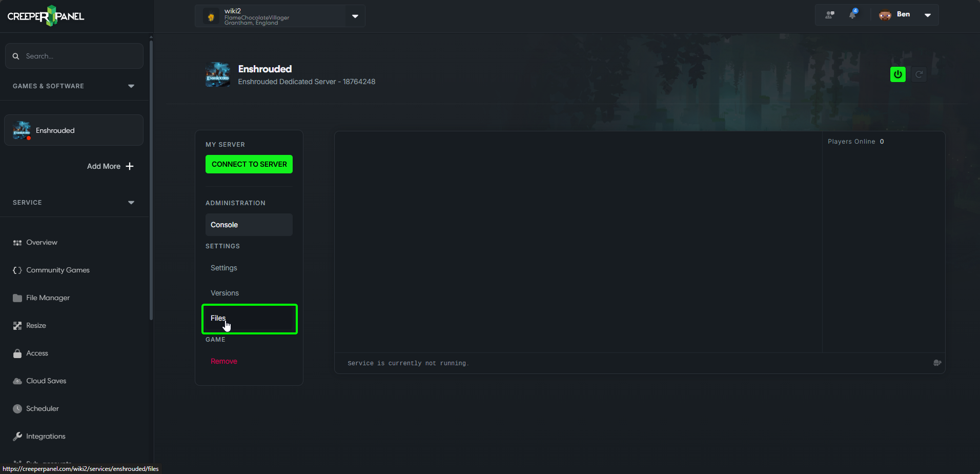Collapse the Games & Software section
Image resolution: width=980 pixels, height=474 pixels.
[x=131, y=86]
